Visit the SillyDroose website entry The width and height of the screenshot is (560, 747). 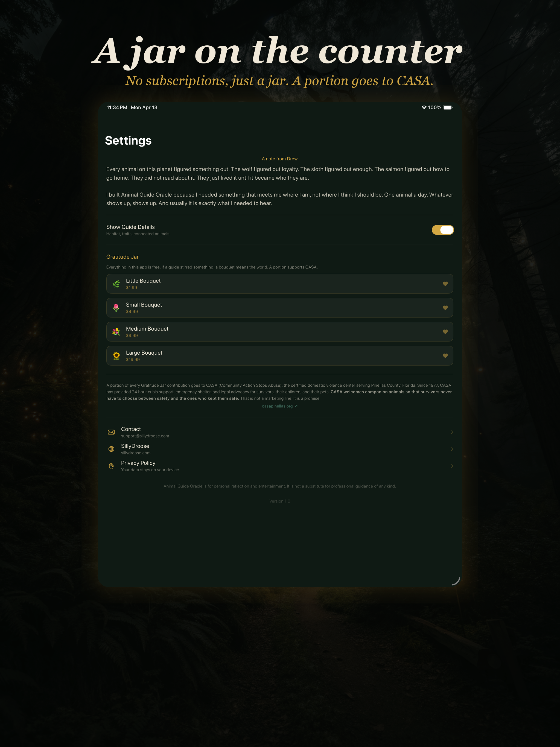pyautogui.click(x=280, y=449)
